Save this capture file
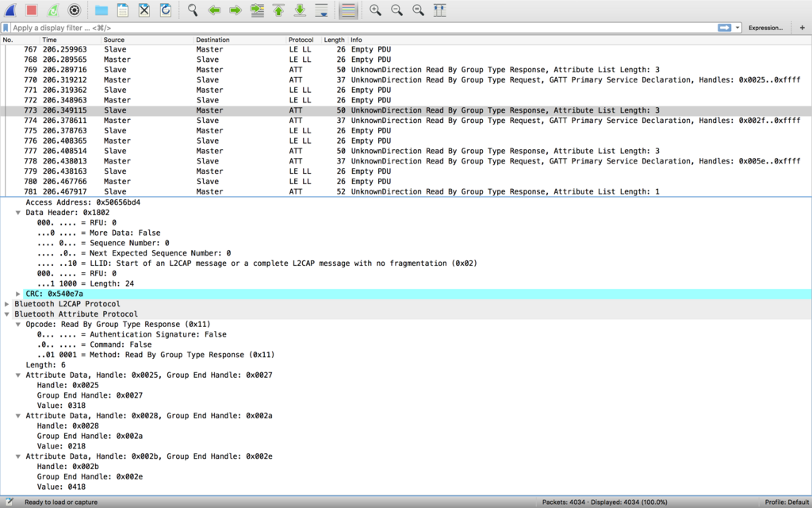This screenshot has width=812, height=508. 123,10
